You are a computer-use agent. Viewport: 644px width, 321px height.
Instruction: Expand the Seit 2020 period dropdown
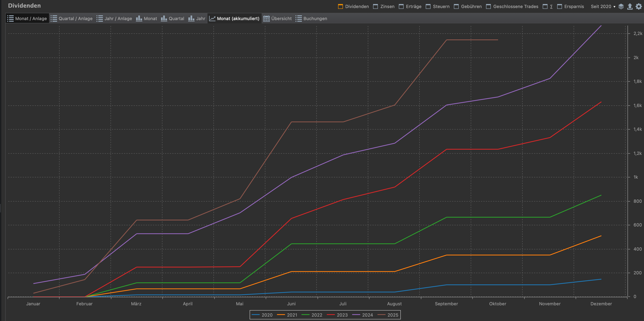(x=603, y=6)
